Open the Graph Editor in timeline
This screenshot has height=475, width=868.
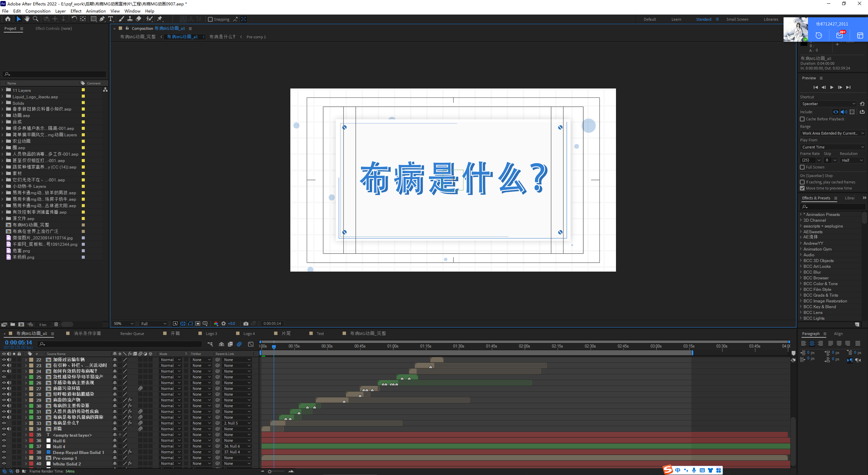[x=251, y=344]
